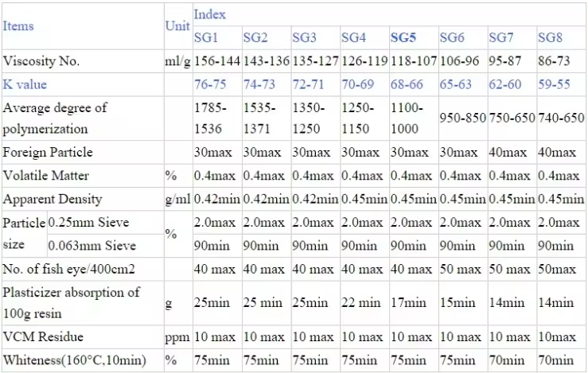588x373 pixels.
Task: Click the 'Volatile Matter' row label
Action: (45, 176)
